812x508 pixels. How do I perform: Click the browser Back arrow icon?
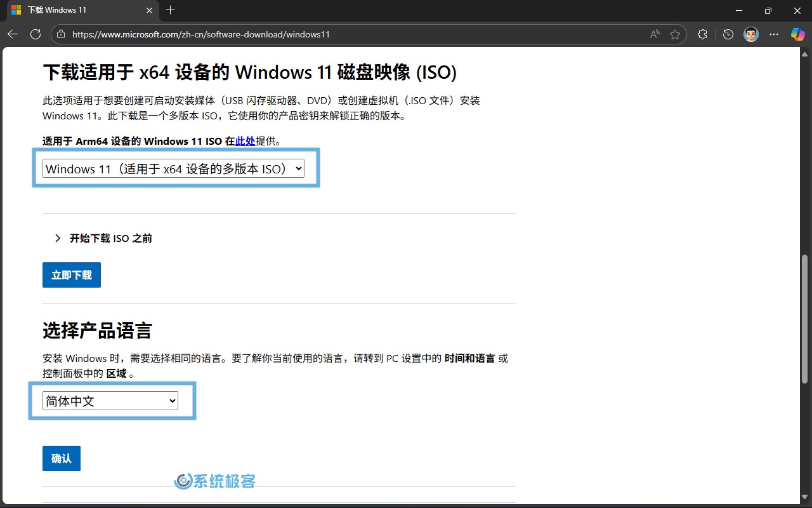pos(13,34)
